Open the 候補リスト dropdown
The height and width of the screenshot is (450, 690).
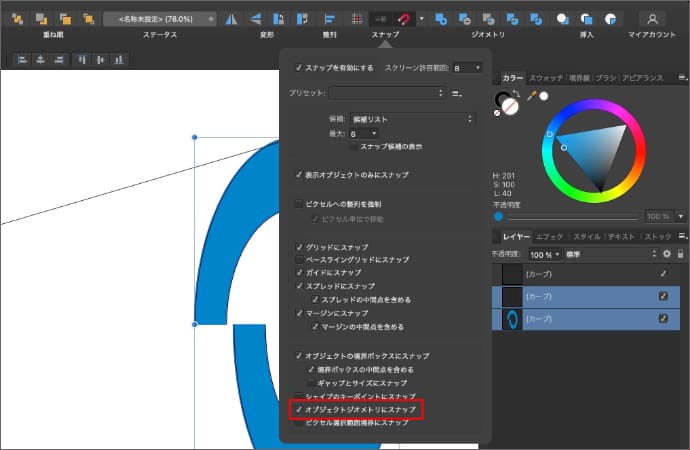(x=411, y=119)
